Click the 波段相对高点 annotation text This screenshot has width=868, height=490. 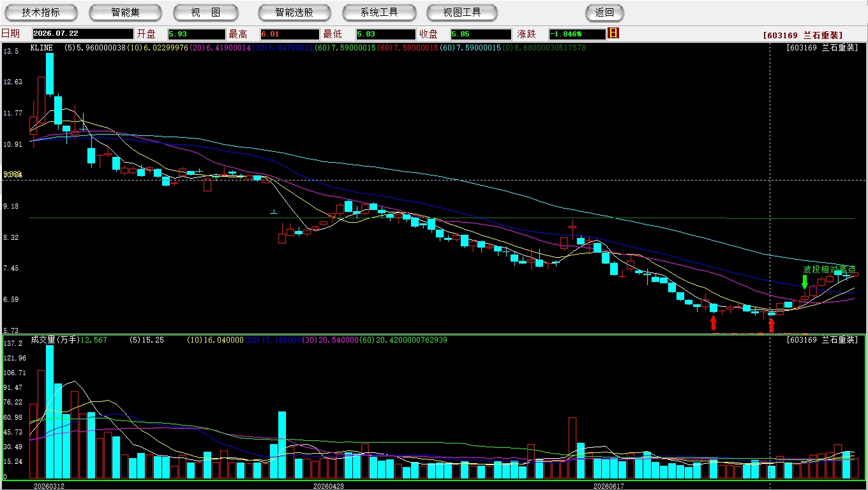point(829,269)
